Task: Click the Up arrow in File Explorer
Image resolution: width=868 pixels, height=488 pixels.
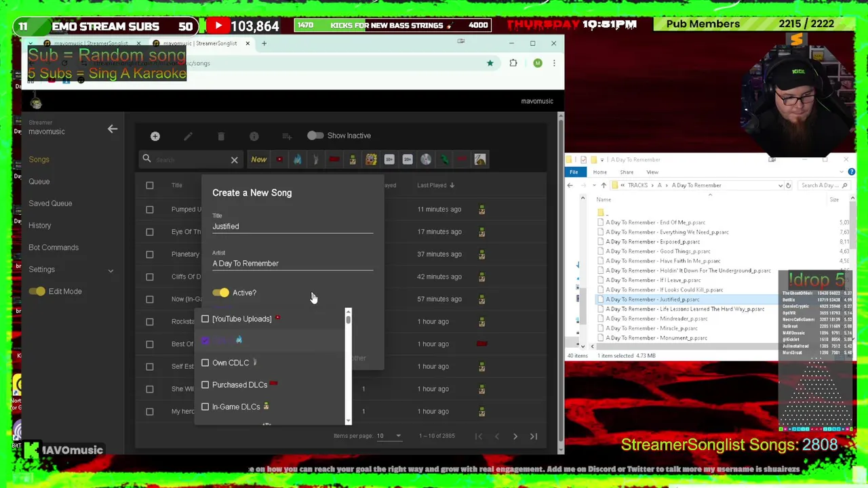Action: click(604, 185)
